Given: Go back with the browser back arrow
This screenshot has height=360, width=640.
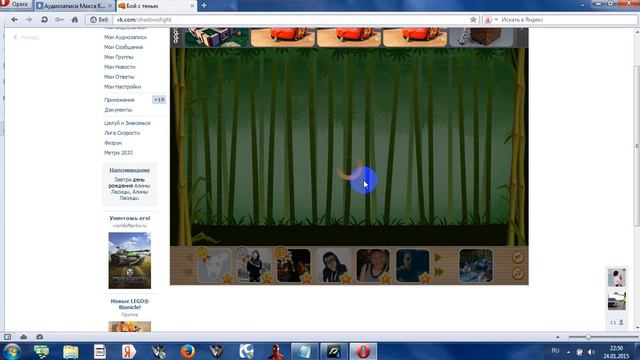Looking at the screenshot, I should coord(14,20).
